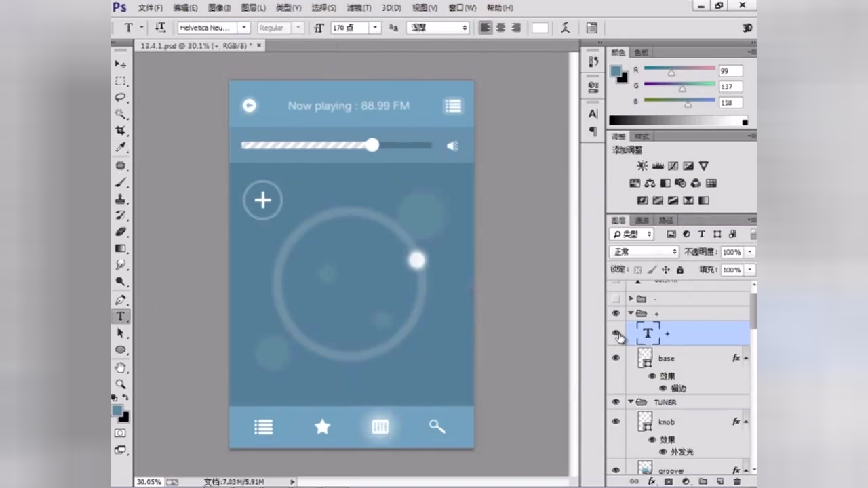Open the opacity slider dropdown

[x=750, y=251]
